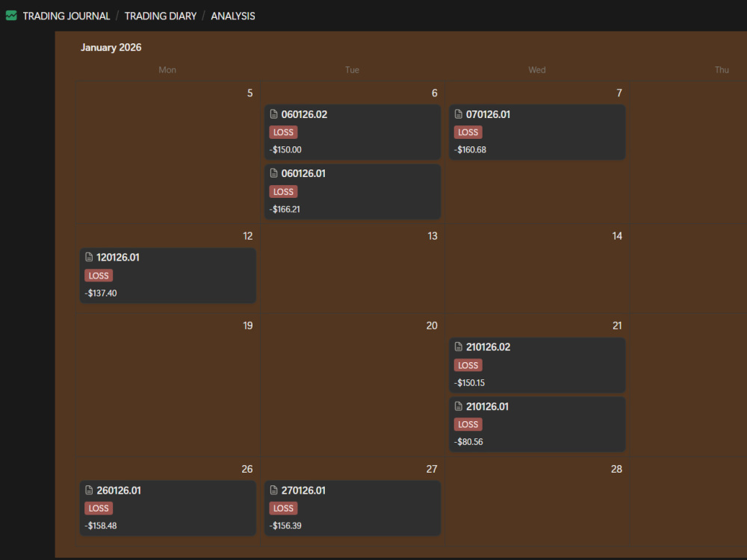Open trade entry titled 210126.01
Viewport: 747px width, 560px height.
[x=487, y=406]
